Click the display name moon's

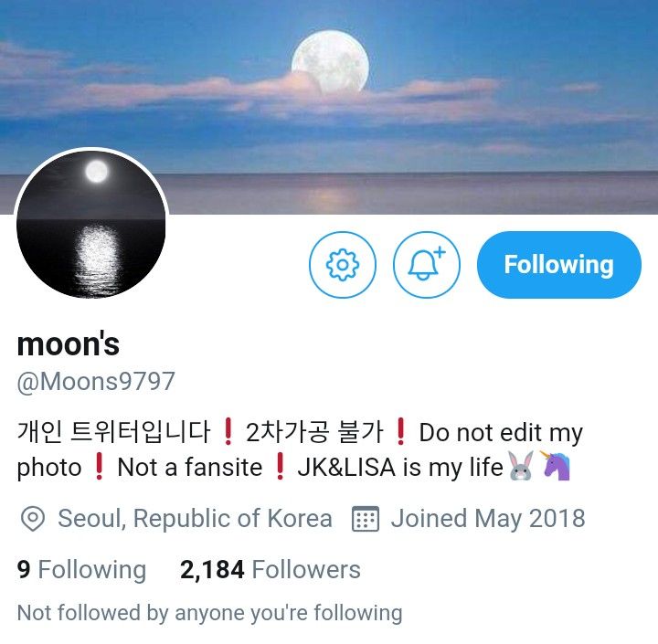click(x=69, y=344)
